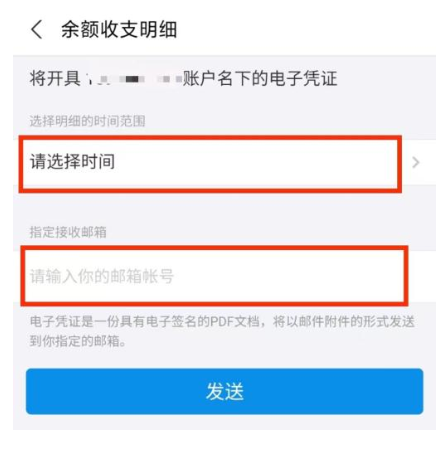Image resolution: width=448 pixels, height=471 pixels.
Task: Tap the blurred account name text
Action: click(133, 79)
